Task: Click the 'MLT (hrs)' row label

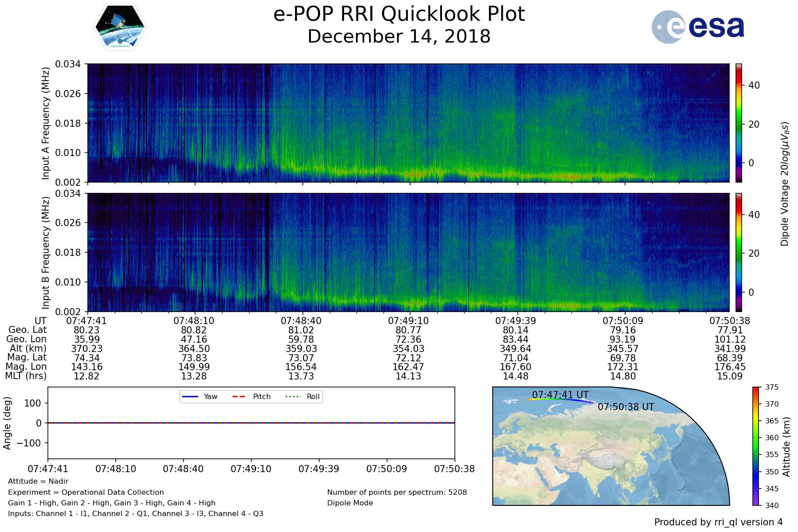Action: pyautogui.click(x=26, y=376)
